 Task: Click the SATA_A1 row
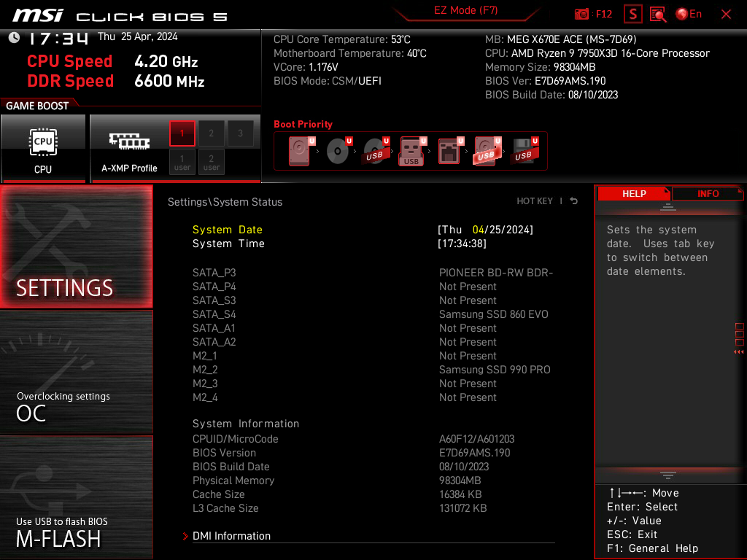click(373, 328)
